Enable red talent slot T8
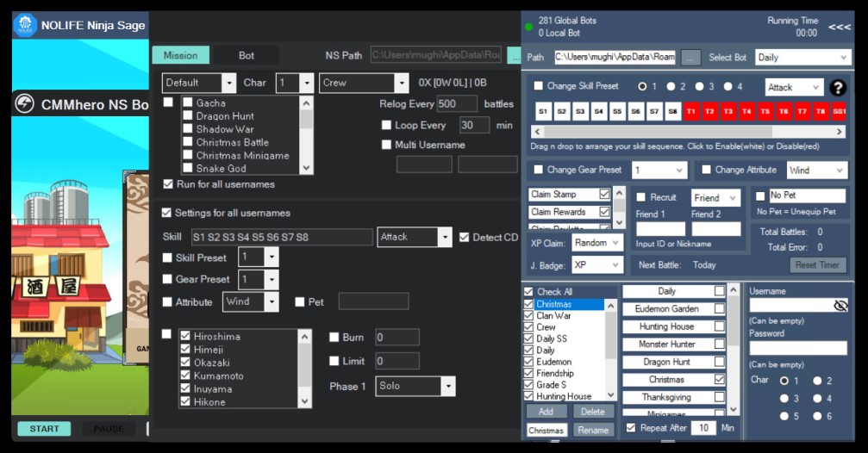 click(821, 111)
